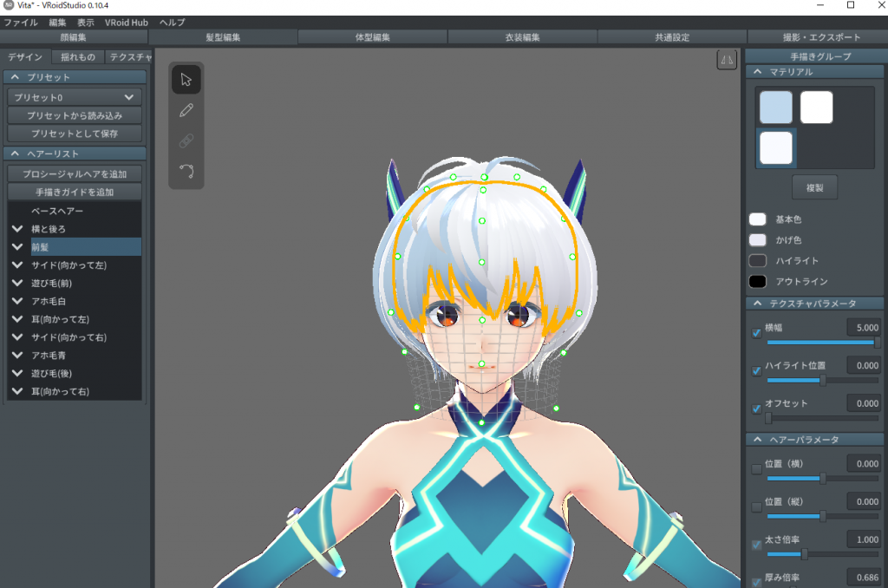The height and width of the screenshot is (588, 888).
Task: Select the cursor selection tool
Action: point(186,80)
